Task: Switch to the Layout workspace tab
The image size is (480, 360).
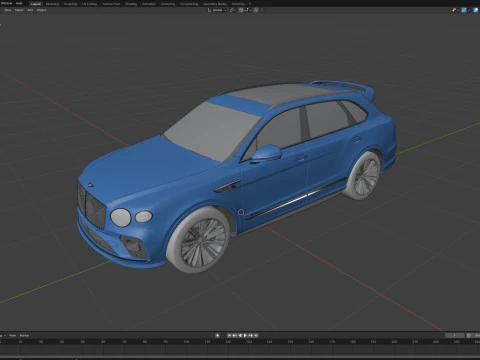Action: [36, 4]
